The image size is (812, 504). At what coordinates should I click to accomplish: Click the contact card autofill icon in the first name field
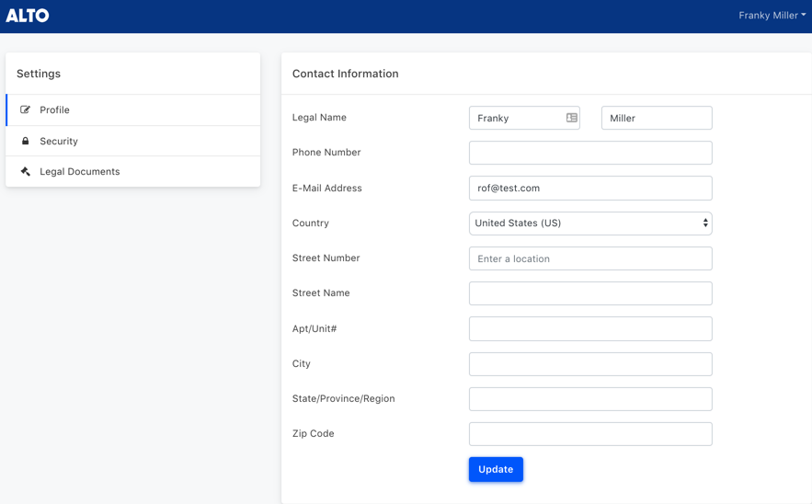coord(572,118)
